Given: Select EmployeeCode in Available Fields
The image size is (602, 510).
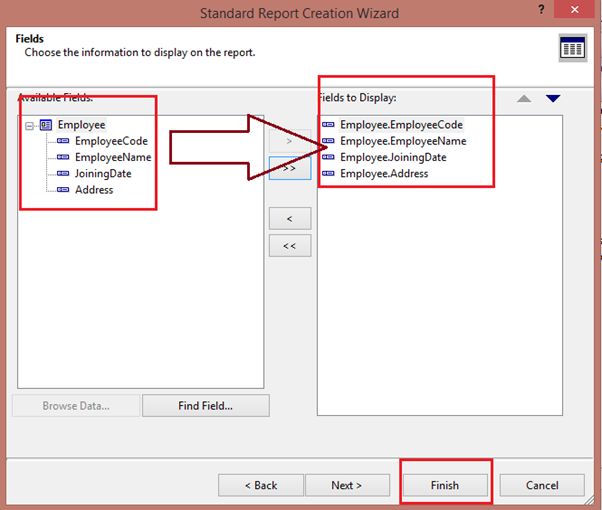Looking at the screenshot, I should (x=111, y=141).
